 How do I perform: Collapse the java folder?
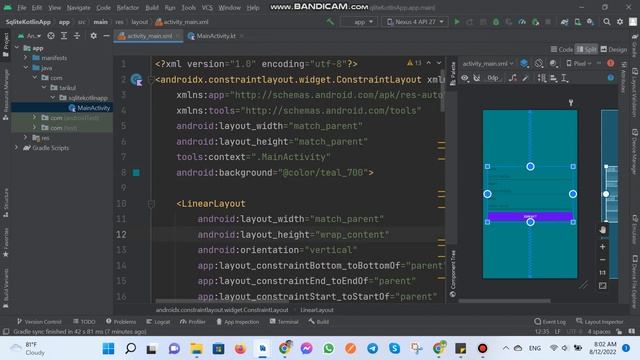(x=26, y=68)
